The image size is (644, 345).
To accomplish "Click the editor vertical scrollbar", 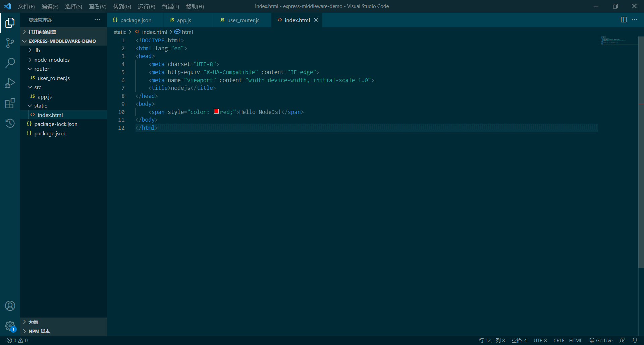I will [x=641, y=152].
